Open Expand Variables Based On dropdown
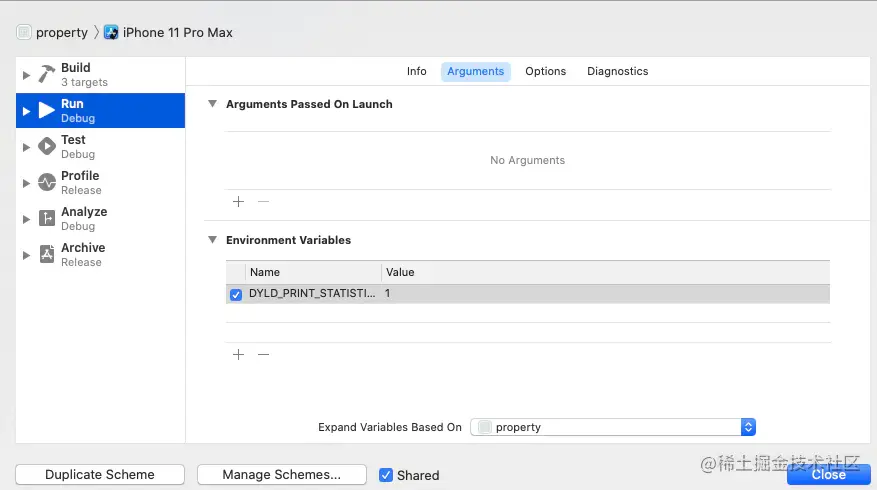Image resolution: width=877 pixels, height=490 pixels. [612, 427]
